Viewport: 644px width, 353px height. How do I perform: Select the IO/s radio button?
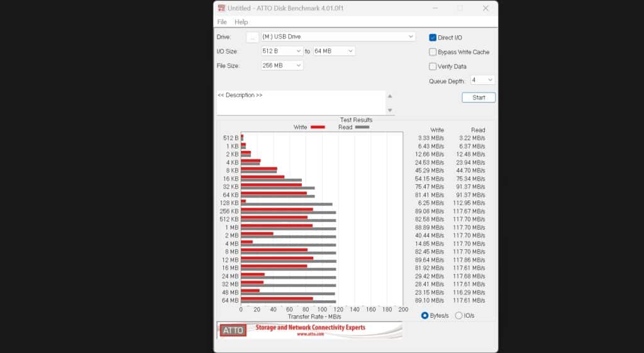click(458, 316)
